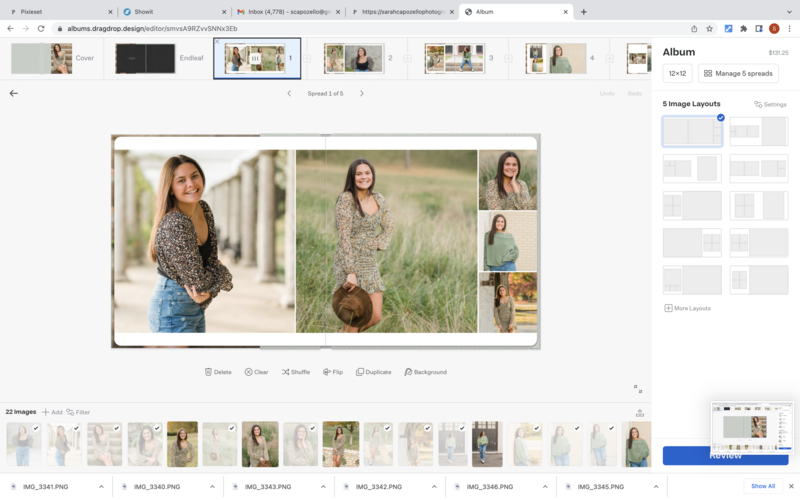
Task: Click the 12×12 album size button
Action: (x=677, y=73)
